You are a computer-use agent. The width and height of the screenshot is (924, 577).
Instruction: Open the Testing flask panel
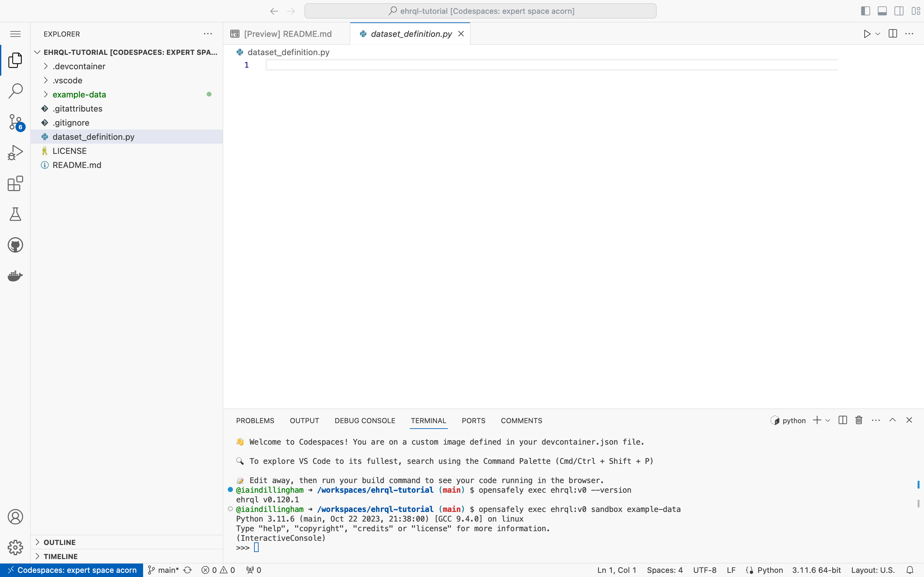pos(15,214)
